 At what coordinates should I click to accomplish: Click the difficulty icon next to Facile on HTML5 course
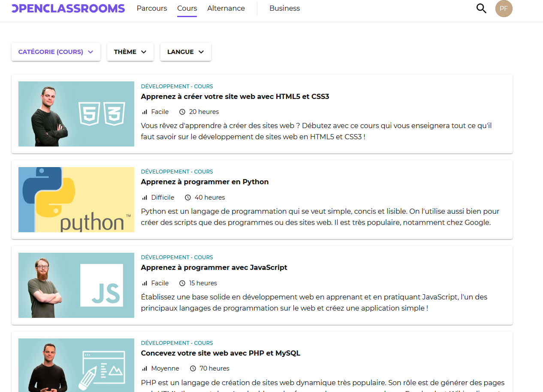tap(144, 111)
